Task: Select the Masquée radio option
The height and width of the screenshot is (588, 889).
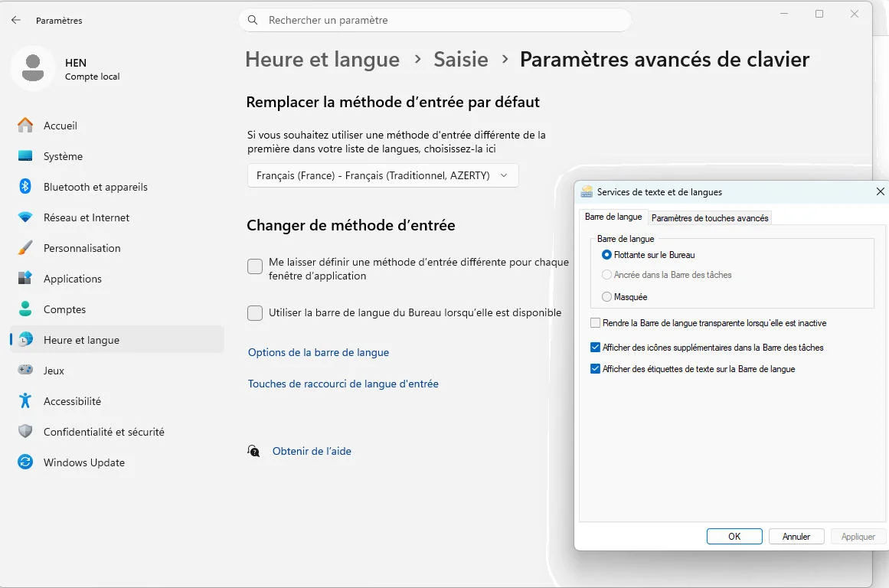Action: pos(606,296)
